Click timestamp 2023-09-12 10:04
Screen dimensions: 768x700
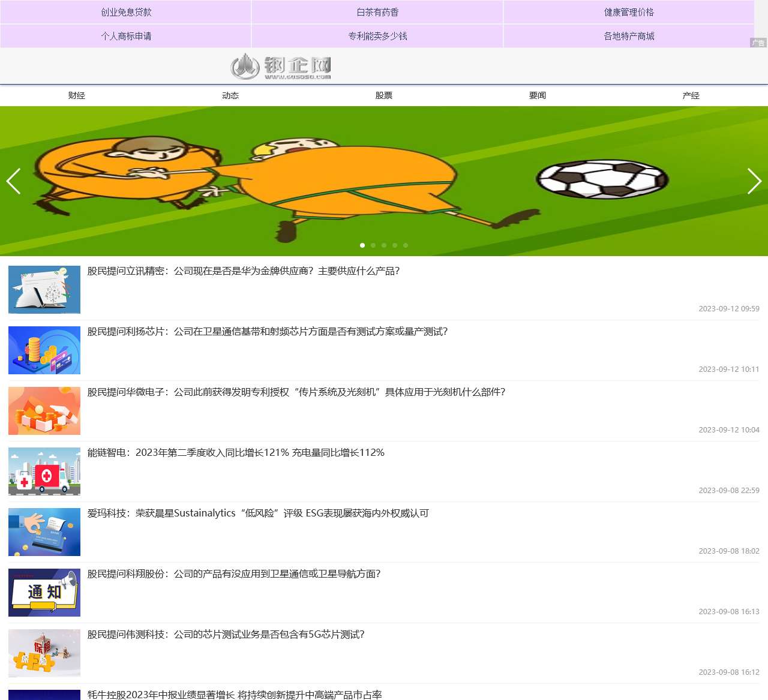tap(729, 430)
